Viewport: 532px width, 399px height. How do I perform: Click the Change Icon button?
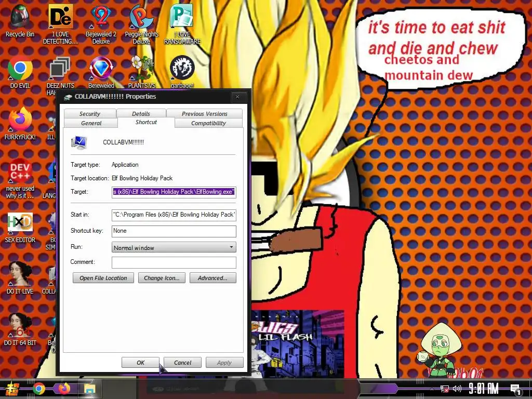[162, 278]
